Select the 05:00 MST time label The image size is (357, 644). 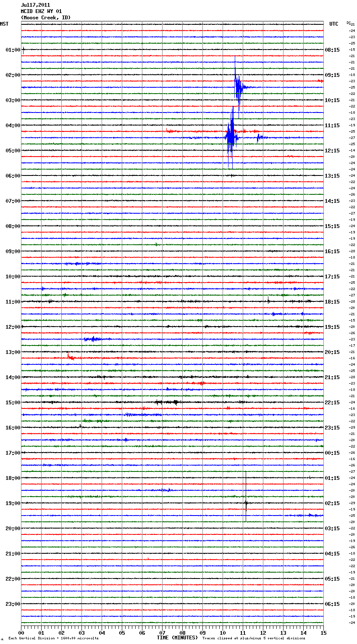(13, 151)
